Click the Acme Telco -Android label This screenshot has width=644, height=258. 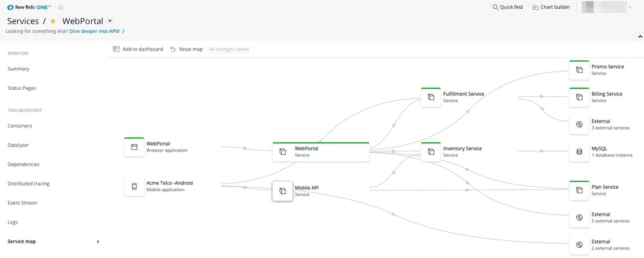pos(170,183)
